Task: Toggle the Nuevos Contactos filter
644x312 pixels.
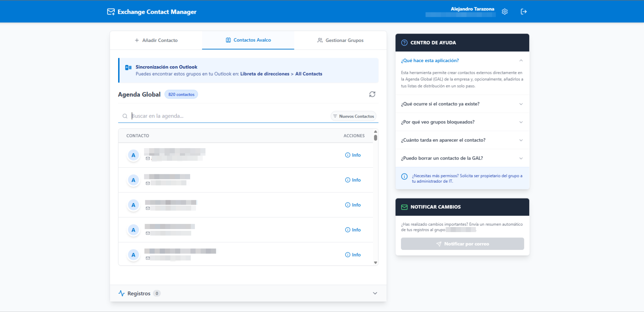Action: point(353,116)
